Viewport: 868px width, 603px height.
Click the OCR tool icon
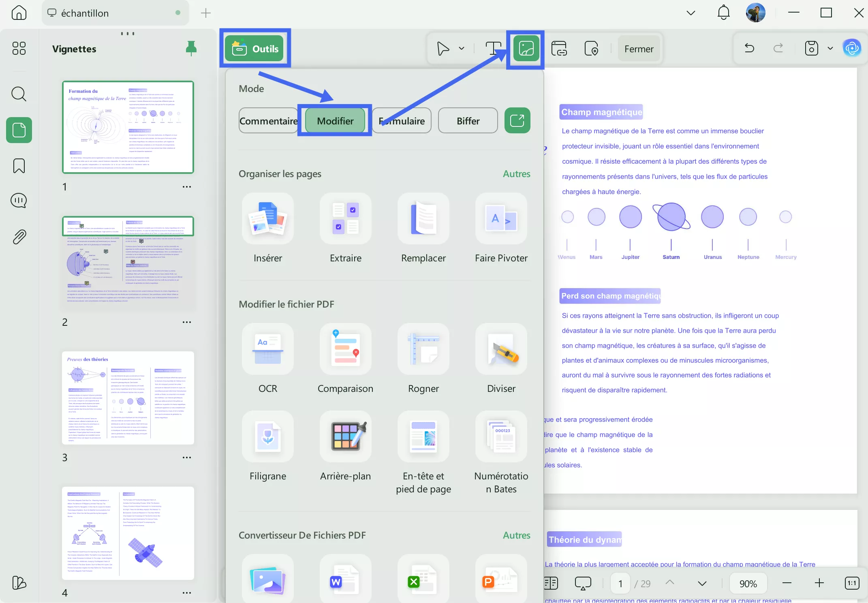267,349
